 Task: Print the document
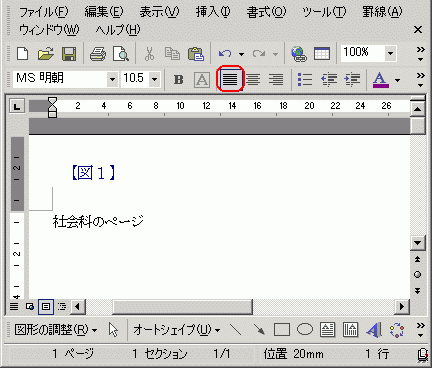(98, 53)
